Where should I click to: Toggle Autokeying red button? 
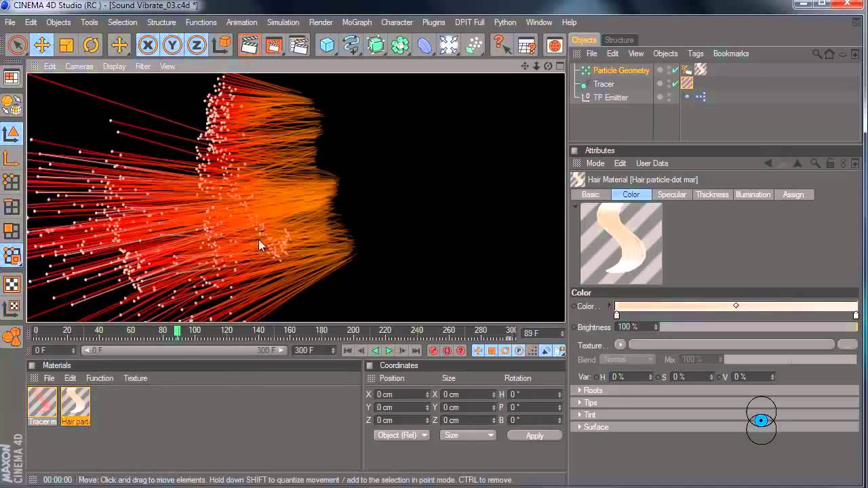tap(447, 350)
